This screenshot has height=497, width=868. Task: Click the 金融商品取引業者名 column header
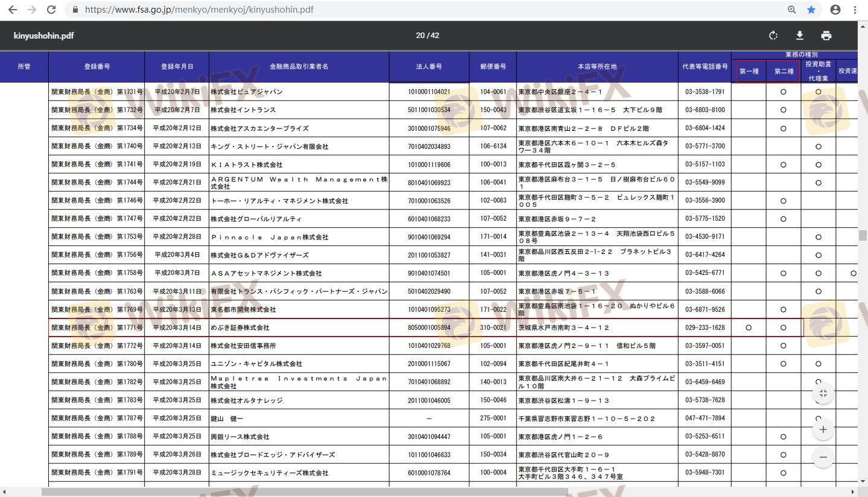pyautogui.click(x=299, y=66)
